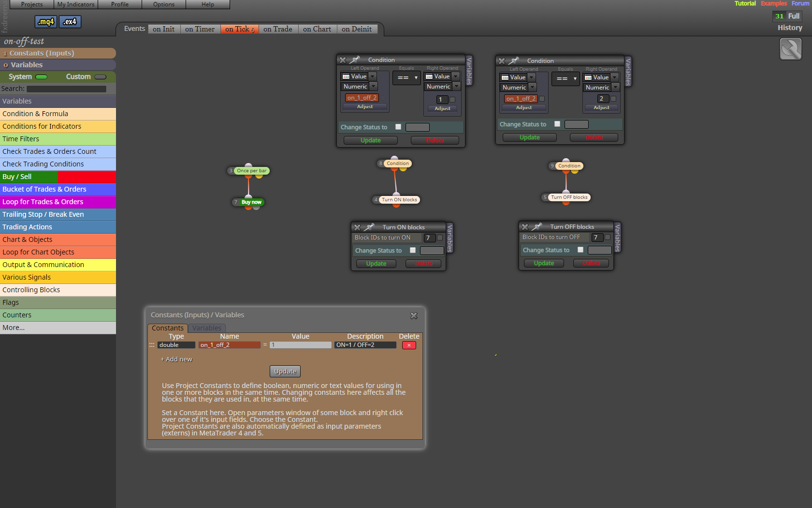
Task: Click the constant Value field containing 1
Action: (301, 345)
